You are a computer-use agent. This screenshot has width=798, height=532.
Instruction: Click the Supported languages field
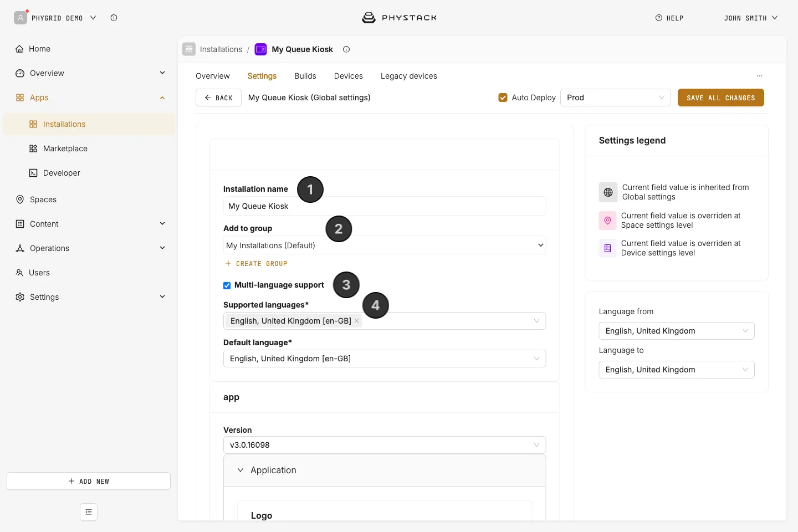click(385, 321)
